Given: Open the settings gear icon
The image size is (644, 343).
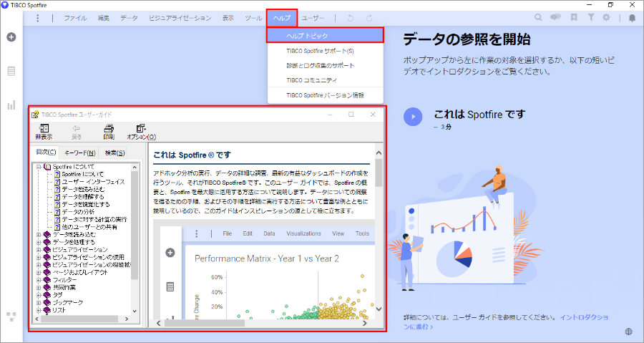Looking at the screenshot, I should pos(606,17).
